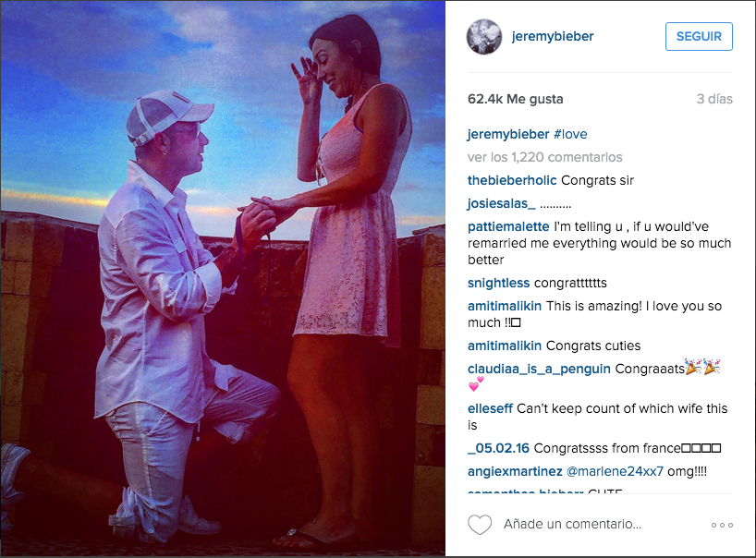Viewport: 756px width, 558px height.
Task: Open jeremybieber's profile picture avatar
Action: (x=484, y=37)
